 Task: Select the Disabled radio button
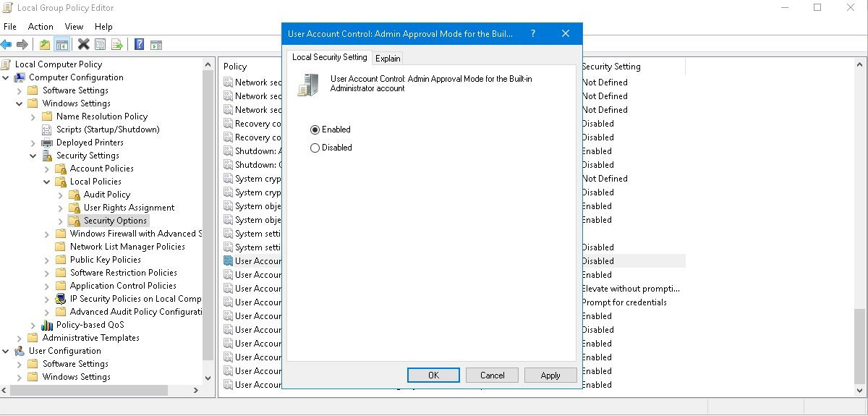[315, 148]
